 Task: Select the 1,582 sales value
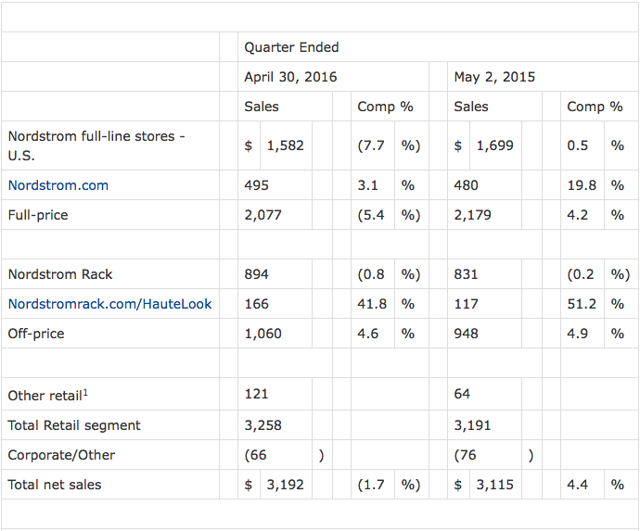click(285, 146)
